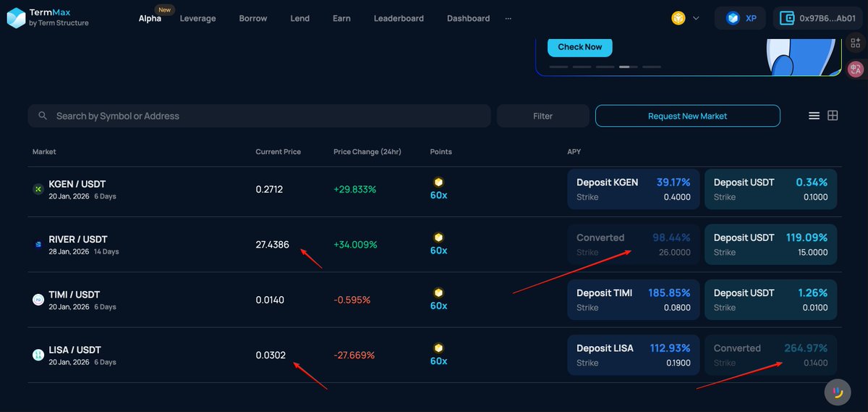Click LISA price change -27.669%
The height and width of the screenshot is (412, 868).
[355, 356]
